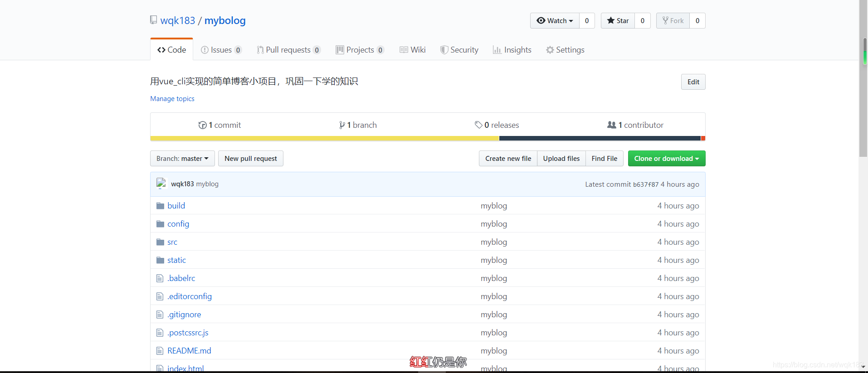This screenshot has width=868, height=373.
Task: Click yellow segment of language bar
Action: coord(325,138)
